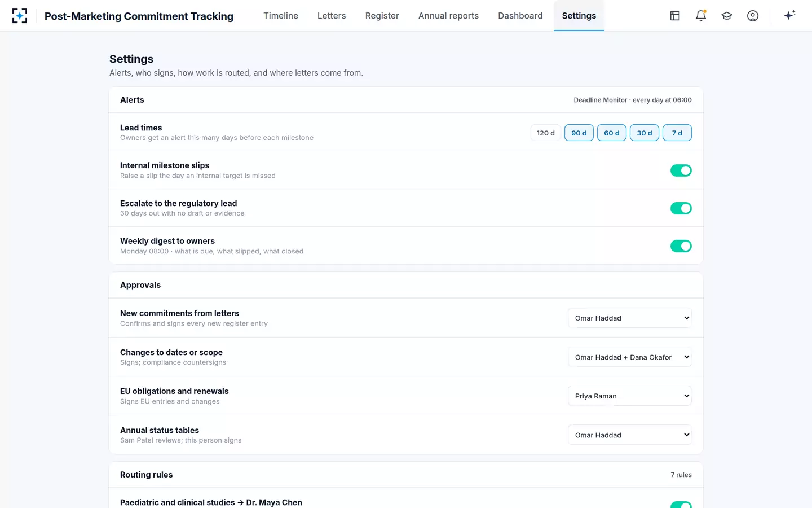Switch off Weekly digest to owners
Image resolution: width=812 pixels, height=508 pixels.
pyautogui.click(x=681, y=246)
